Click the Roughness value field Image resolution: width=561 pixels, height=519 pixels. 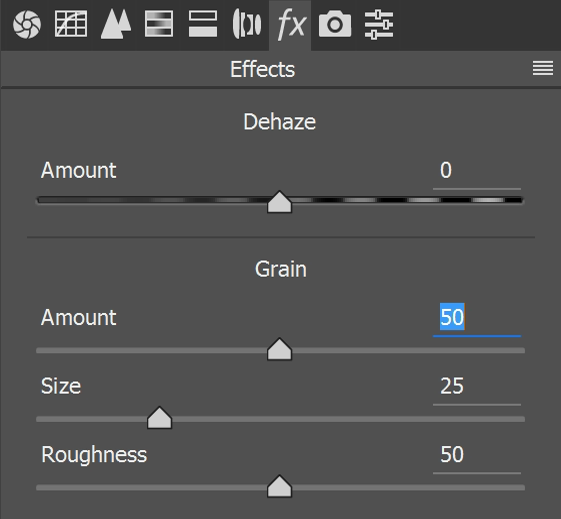coord(477,456)
